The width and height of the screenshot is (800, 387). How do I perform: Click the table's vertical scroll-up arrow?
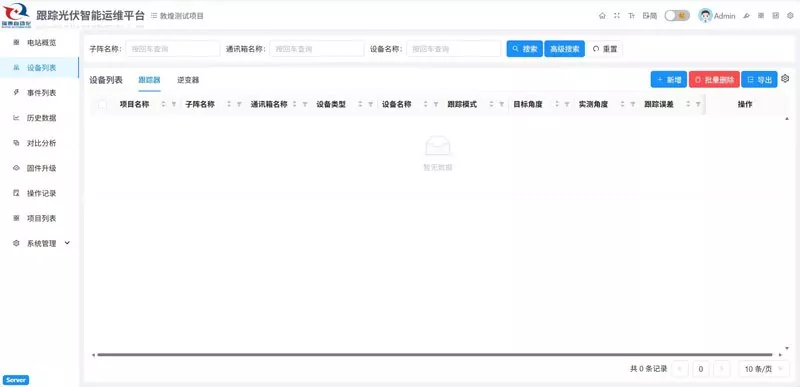[x=786, y=118]
